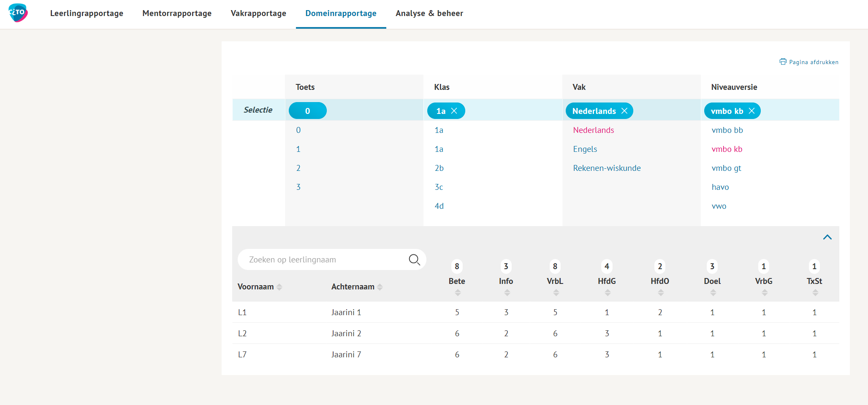Sort by TxSt domain score
868x405 pixels.
815,292
